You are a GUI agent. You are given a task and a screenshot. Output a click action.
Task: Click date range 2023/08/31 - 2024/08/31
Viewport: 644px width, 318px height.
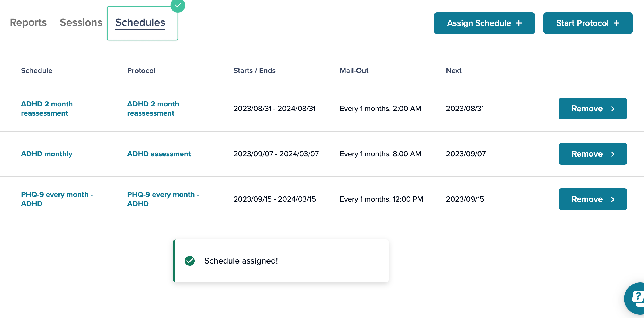[x=275, y=109]
